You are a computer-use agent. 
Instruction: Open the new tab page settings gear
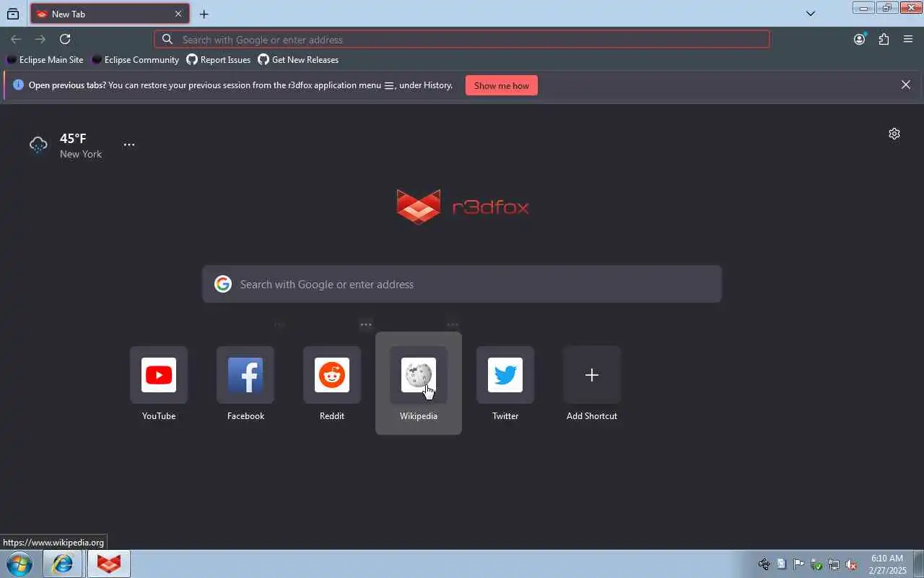(x=894, y=134)
